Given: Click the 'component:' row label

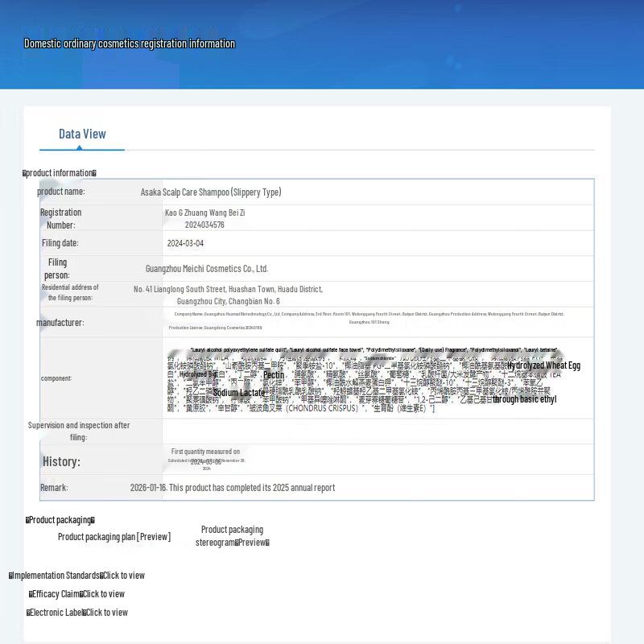Looking at the screenshot, I should [56, 378].
